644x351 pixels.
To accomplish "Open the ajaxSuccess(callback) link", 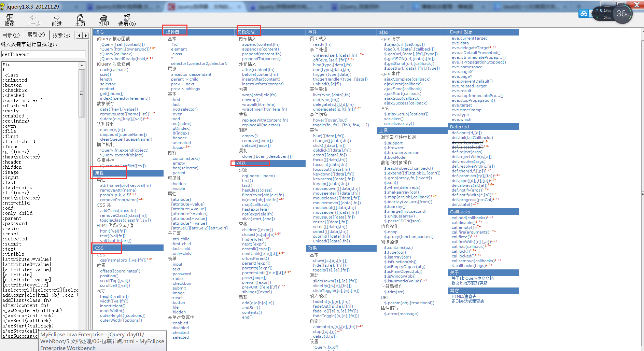I will (x=406, y=103).
